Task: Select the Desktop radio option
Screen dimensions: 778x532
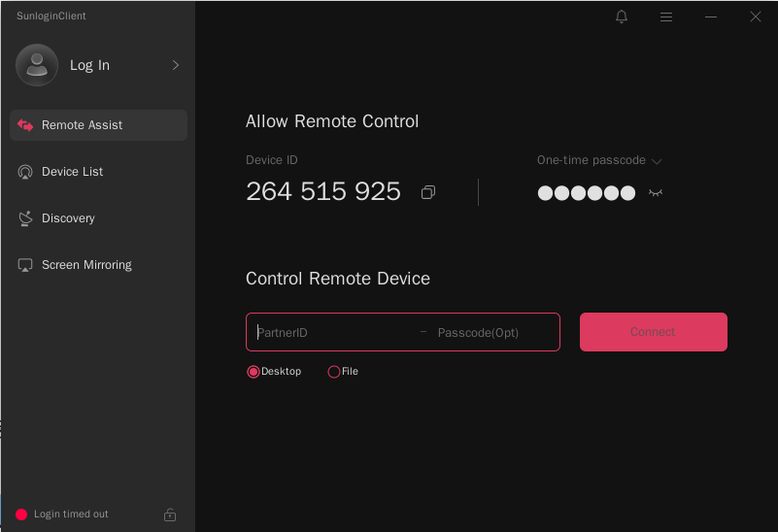Action: click(x=254, y=372)
